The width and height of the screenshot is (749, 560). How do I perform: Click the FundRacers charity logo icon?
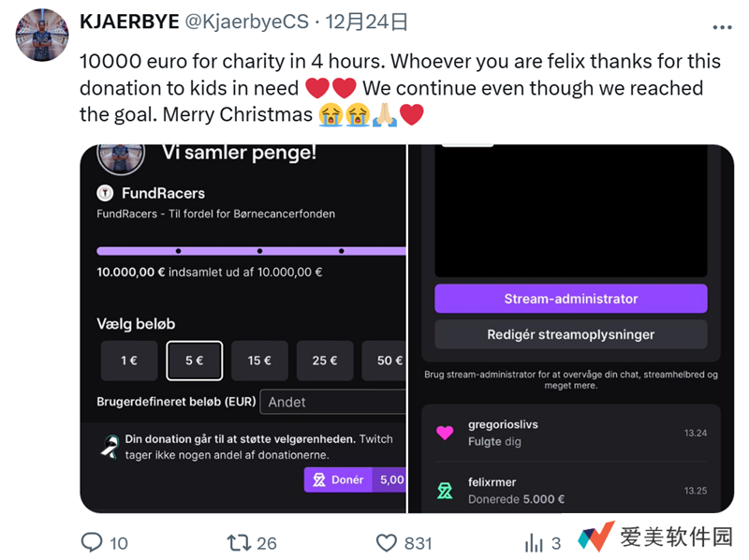(106, 193)
